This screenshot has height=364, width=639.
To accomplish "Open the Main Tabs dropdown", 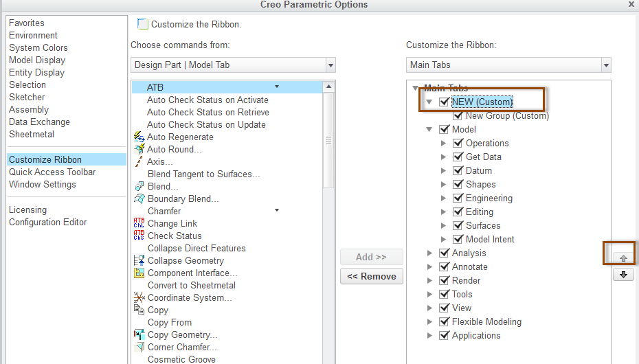I will pos(606,65).
